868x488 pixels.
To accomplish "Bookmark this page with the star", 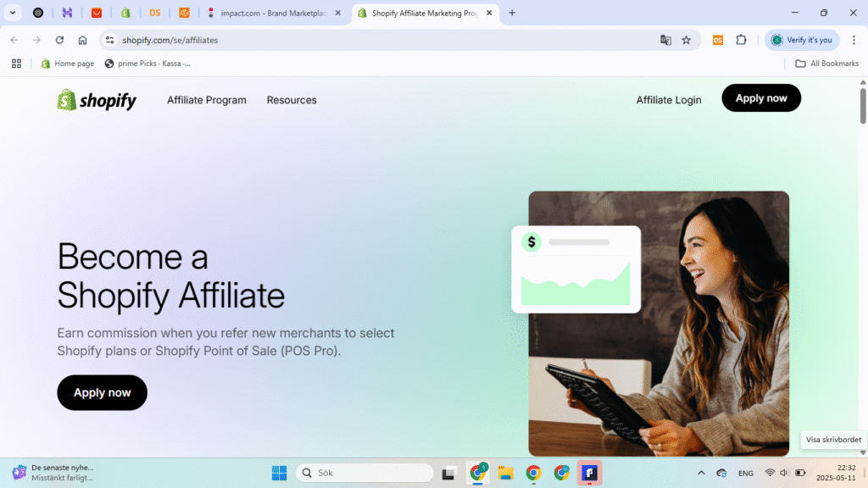I will pyautogui.click(x=687, y=40).
